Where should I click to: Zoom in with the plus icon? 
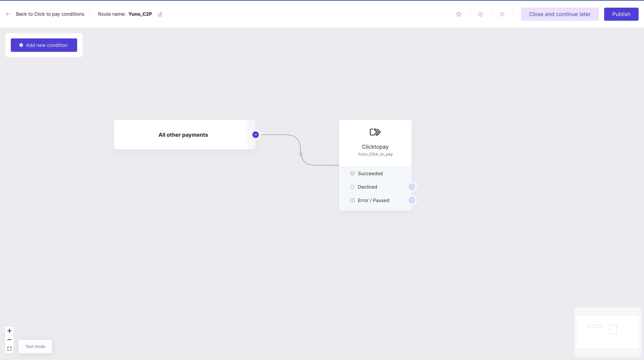coord(10,331)
